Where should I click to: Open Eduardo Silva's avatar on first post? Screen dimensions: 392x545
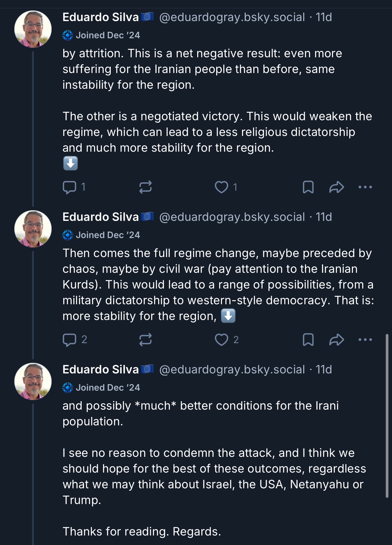click(x=33, y=29)
